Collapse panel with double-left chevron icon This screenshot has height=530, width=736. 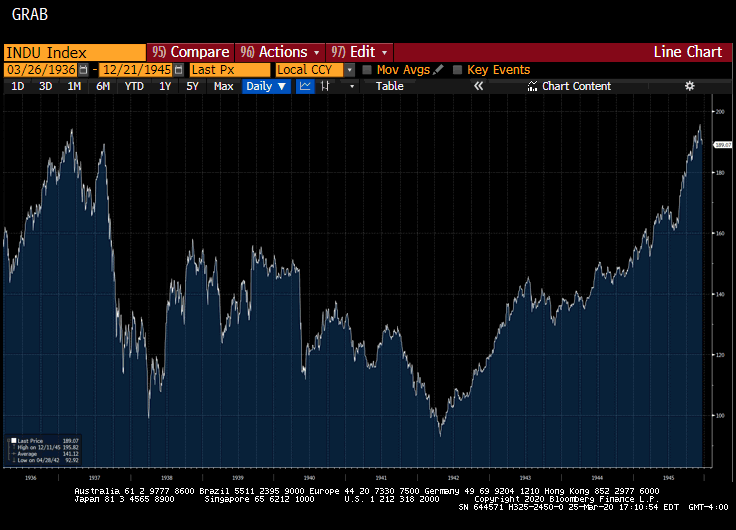(478, 87)
